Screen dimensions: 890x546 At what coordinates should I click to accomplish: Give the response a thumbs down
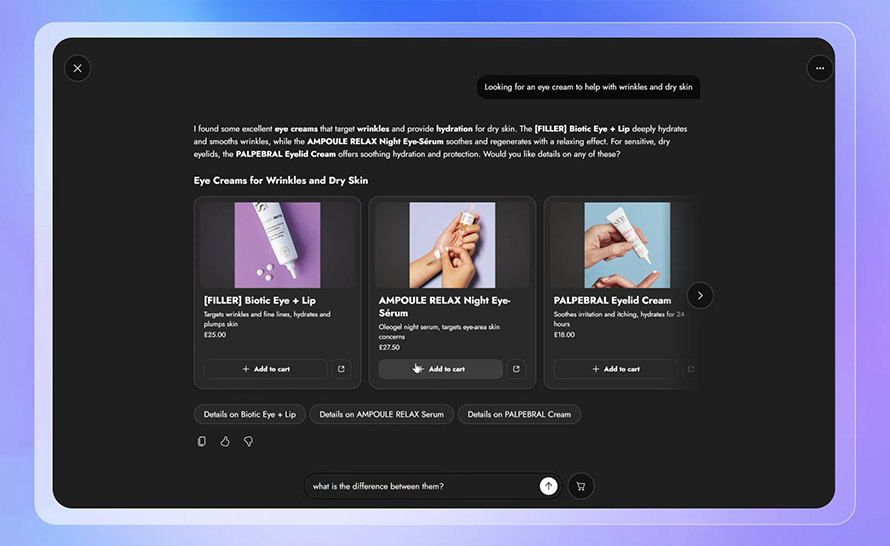[x=248, y=441]
